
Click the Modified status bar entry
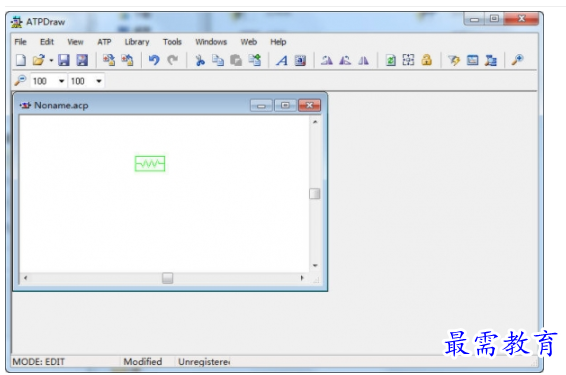143,362
